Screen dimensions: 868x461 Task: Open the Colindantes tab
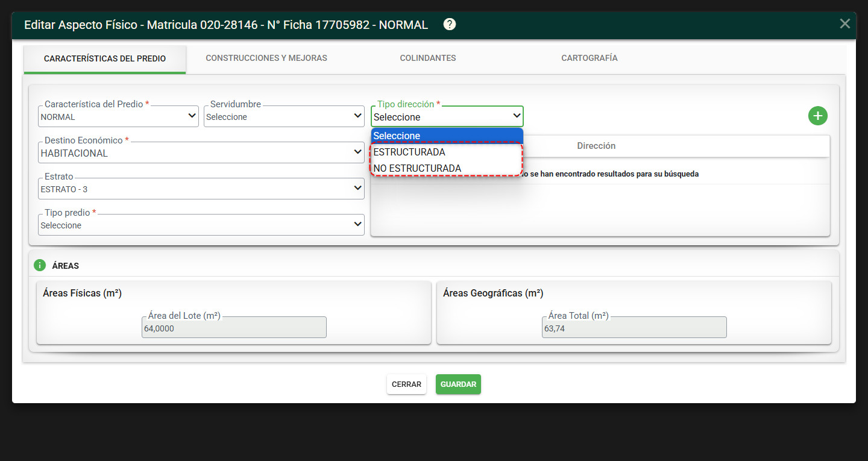click(x=428, y=58)
